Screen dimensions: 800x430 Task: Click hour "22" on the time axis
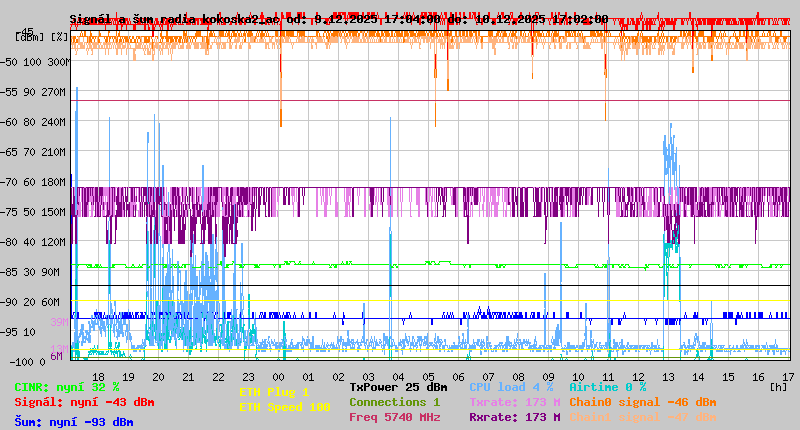pos(218,377)
